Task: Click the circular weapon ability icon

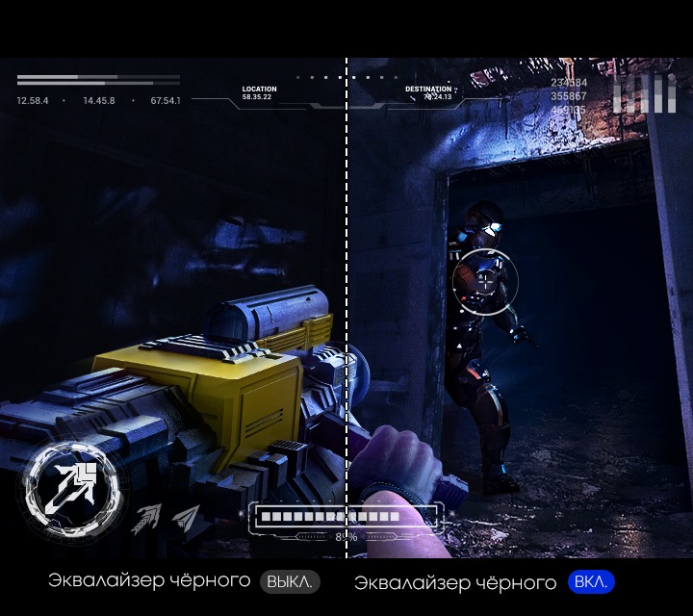Action: pyautogui.click(x=69, y=486)
